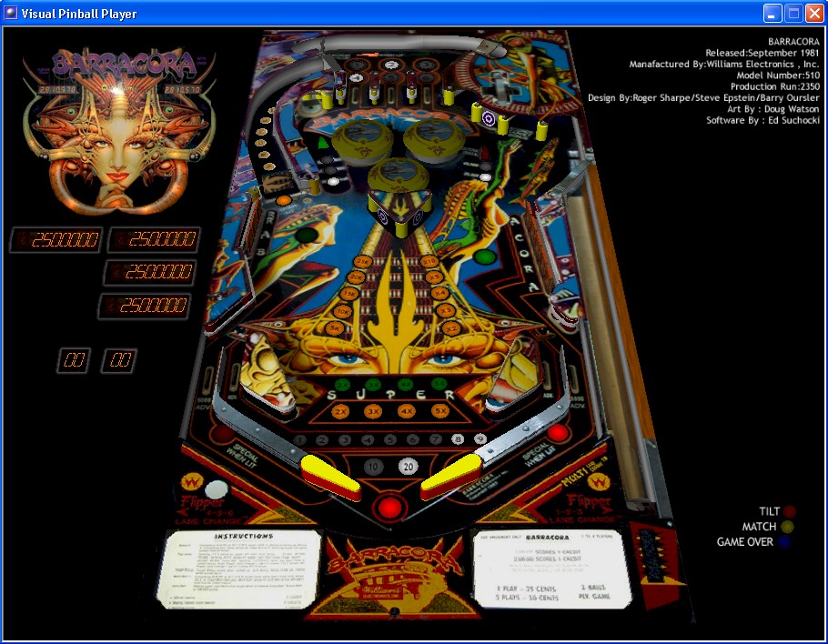Select the 15K bonus insert
828x644 pixels.
(349, 294)
